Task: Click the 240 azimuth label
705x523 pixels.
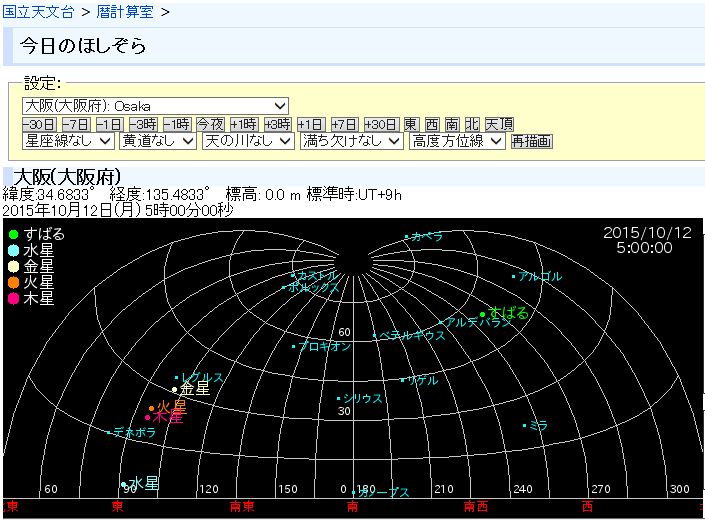Action: coord(523,489)
